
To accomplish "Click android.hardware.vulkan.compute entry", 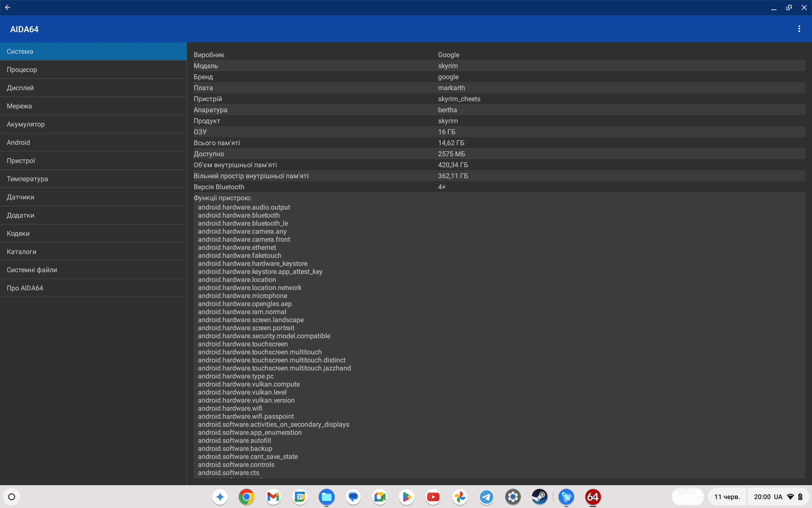I will coord(249,384).
